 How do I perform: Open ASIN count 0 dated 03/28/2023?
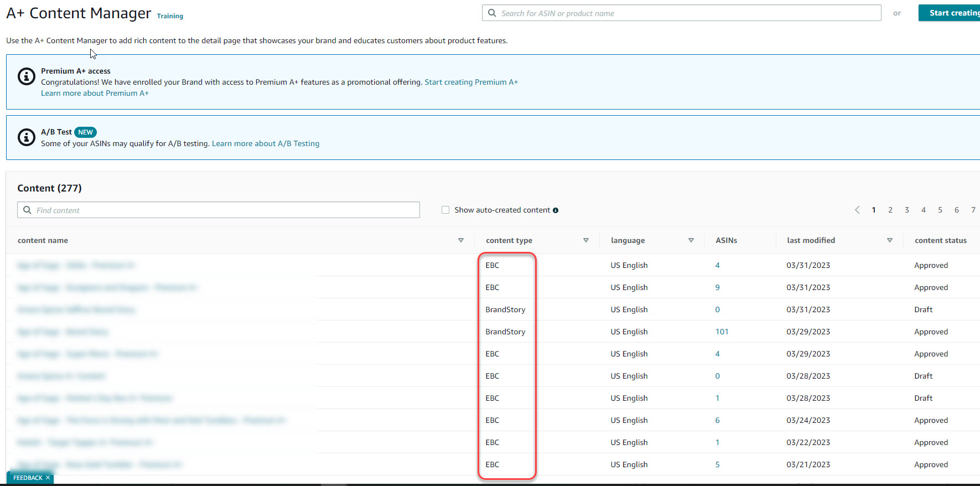coord(718,376)
